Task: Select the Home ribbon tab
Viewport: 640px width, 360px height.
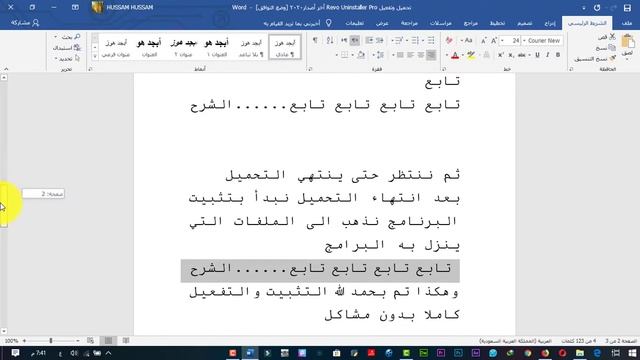Action: point(587,23)
